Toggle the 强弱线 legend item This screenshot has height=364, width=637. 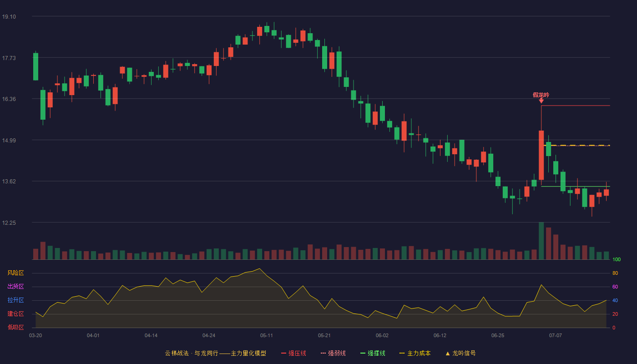coord(334,353)
